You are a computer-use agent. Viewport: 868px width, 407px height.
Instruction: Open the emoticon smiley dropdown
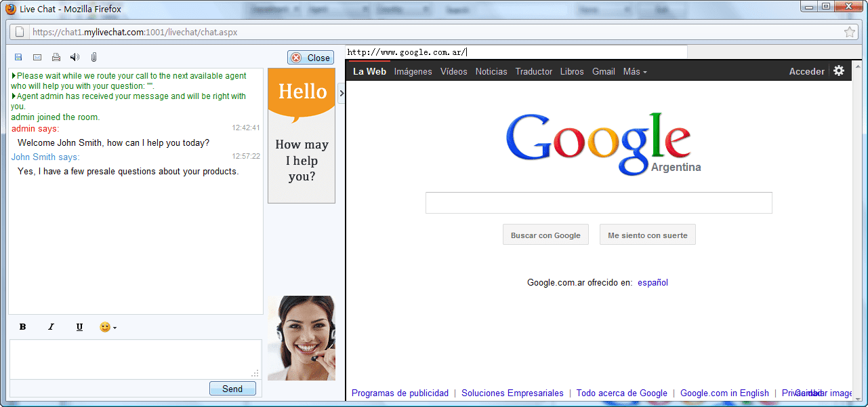pyautogui.click(x=108, y=327)
